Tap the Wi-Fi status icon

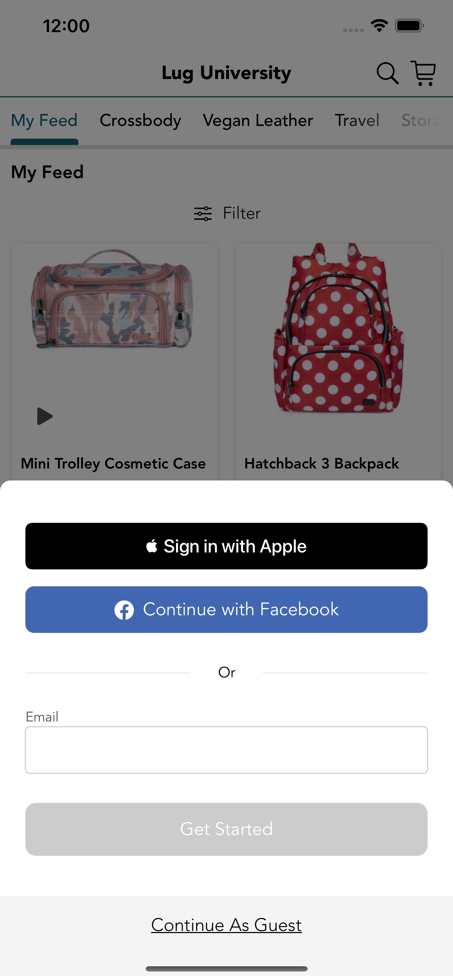click(x=379, y=26)
